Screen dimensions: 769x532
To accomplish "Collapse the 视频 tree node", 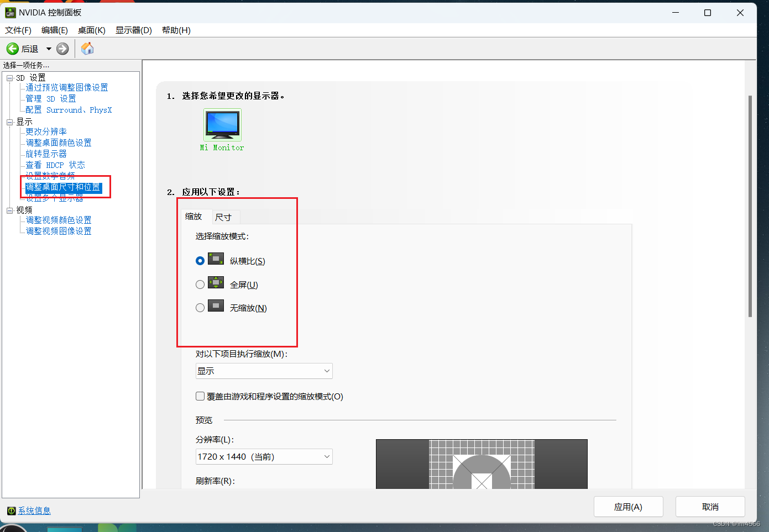I will [x=9, y=210].
